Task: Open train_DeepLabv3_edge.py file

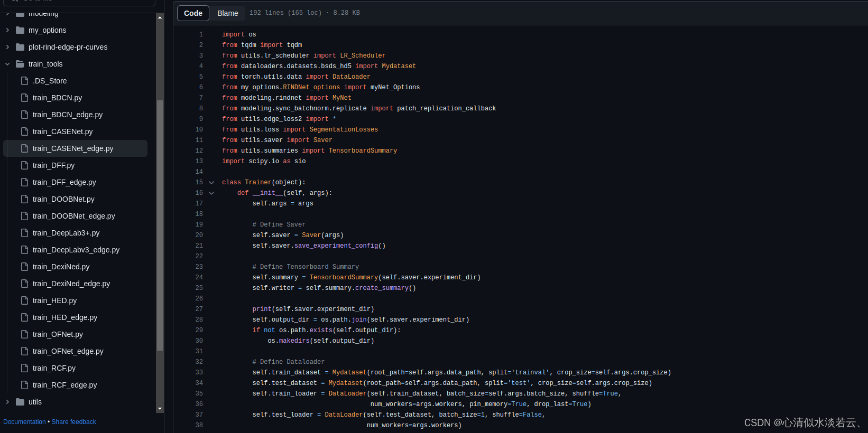Action: [76, 250]
